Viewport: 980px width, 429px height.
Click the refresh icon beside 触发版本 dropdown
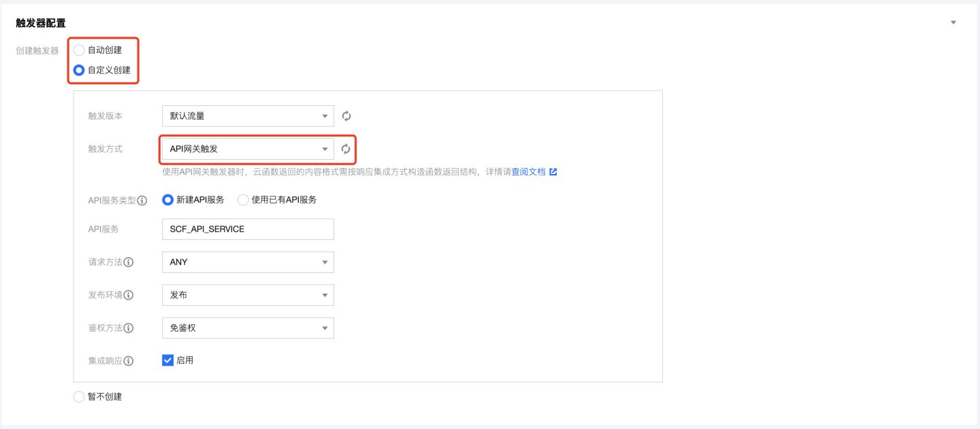347,116
